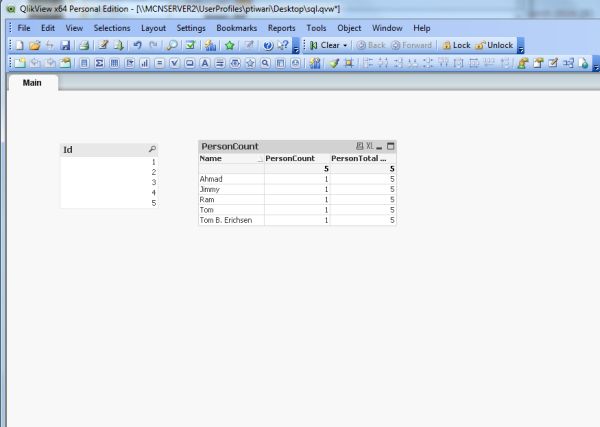Select Jimmy in the PersonCount table
600x427 pixels.
coord(232,189)
